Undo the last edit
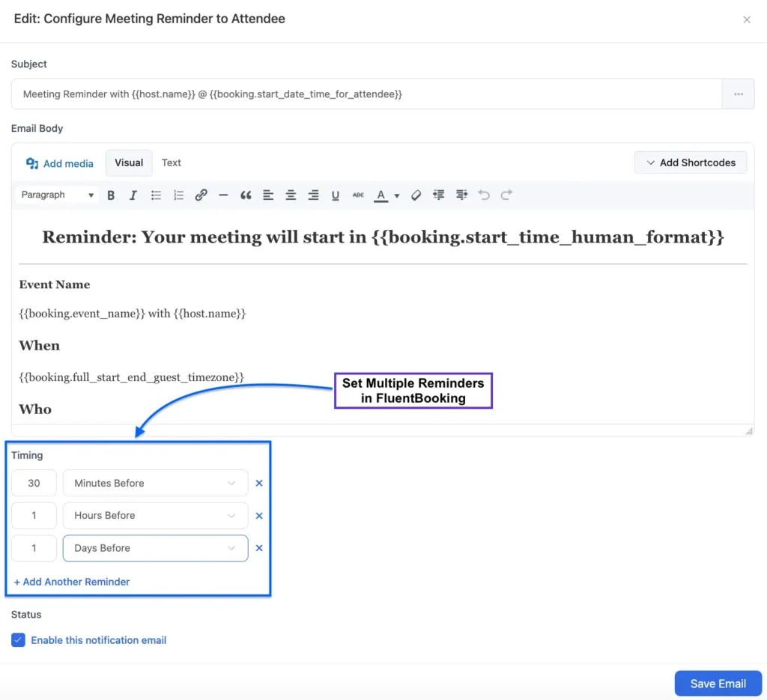Screen dimensions: 767x700 pyautogui.click(x=483, y=195)
